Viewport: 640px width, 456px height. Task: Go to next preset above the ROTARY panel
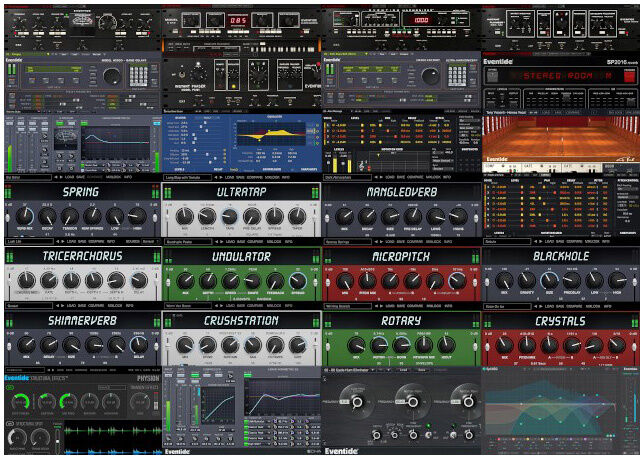tap(381, 306)
